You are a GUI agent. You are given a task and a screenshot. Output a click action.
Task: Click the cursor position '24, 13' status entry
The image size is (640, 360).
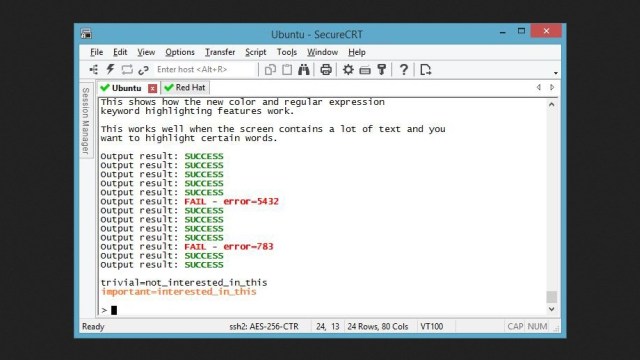pos(328,327)
